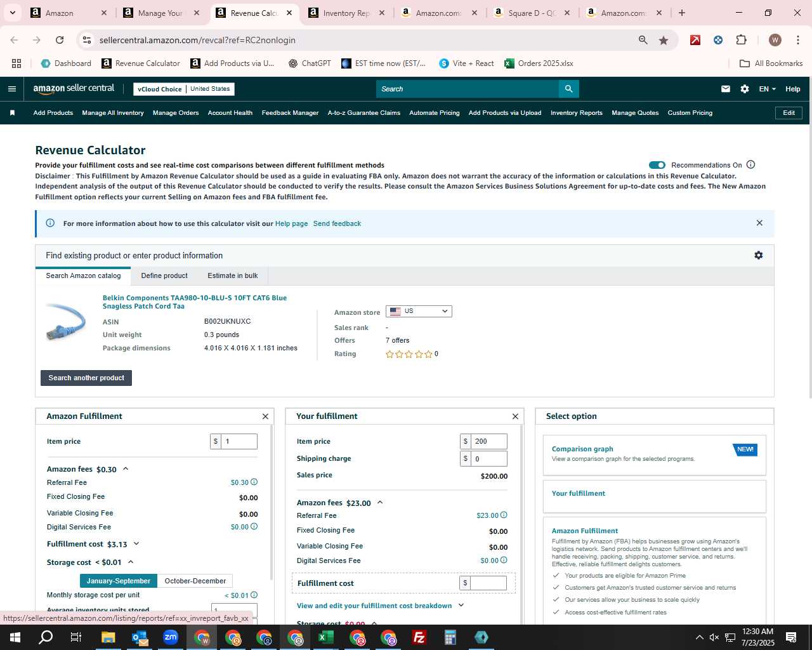Click info icon next to $0.30 Referral Fee
Viewport: 812px width, 650px height.
coord(254,482)
